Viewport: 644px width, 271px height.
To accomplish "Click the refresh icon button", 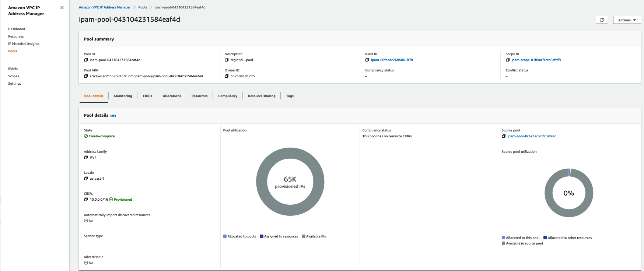I will (602, 20).
